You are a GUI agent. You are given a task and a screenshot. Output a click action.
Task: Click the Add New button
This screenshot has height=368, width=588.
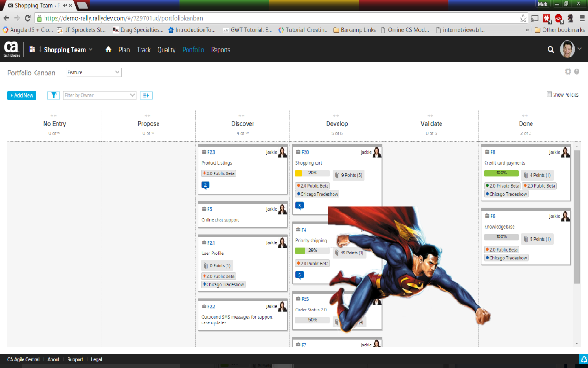22,95
